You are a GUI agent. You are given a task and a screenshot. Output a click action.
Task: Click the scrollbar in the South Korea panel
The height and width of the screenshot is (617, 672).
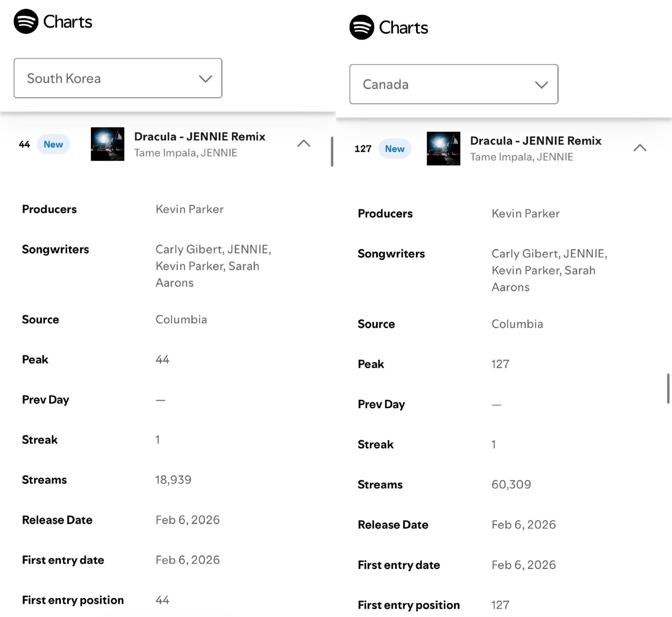tap(332, 152)
